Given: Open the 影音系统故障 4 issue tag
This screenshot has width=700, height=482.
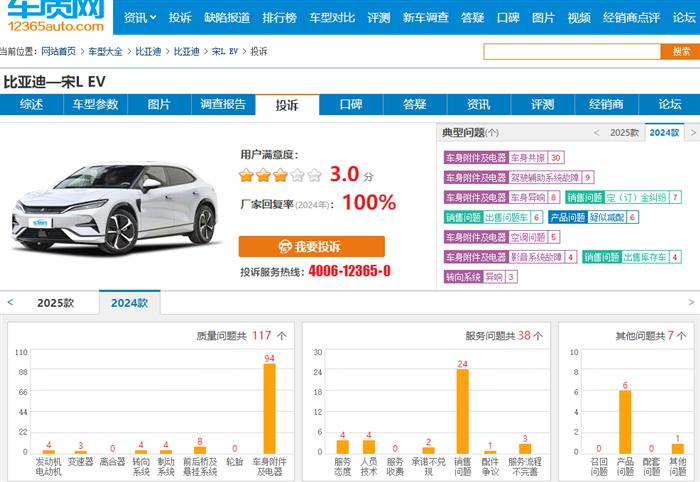Looking at the screenshot, I should [511, 257].
